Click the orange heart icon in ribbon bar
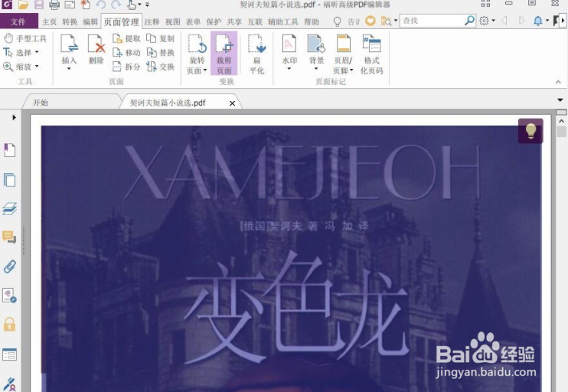This screenshot has width=568, height=392. coord(371,21)
